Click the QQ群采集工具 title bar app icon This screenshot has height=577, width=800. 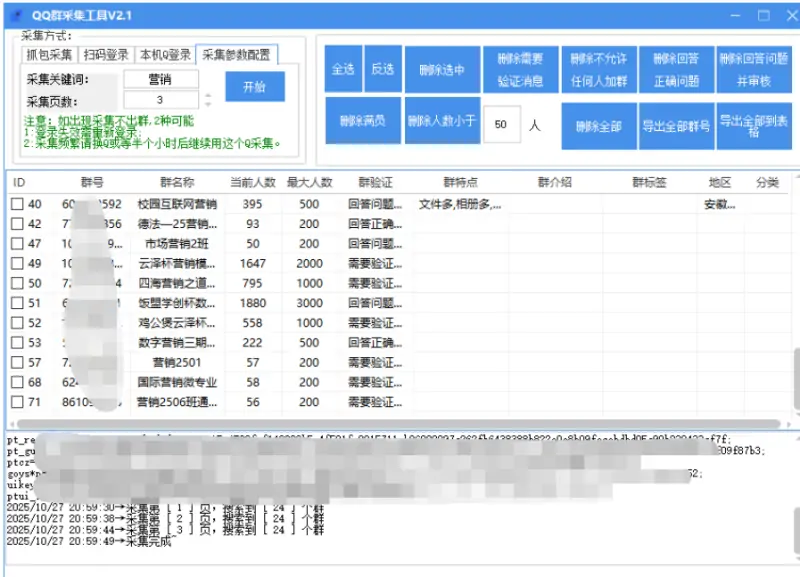pyautogui.click(x=17, y=15)
